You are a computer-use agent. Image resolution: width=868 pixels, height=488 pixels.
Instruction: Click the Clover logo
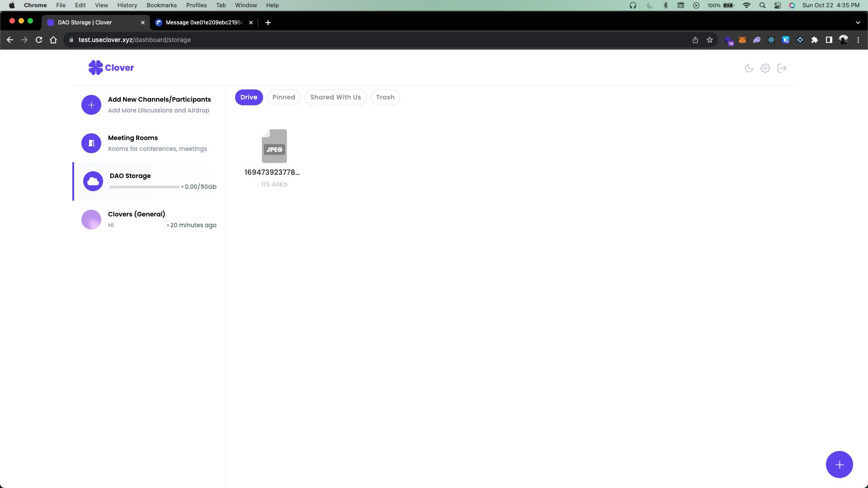coord(111,68)
